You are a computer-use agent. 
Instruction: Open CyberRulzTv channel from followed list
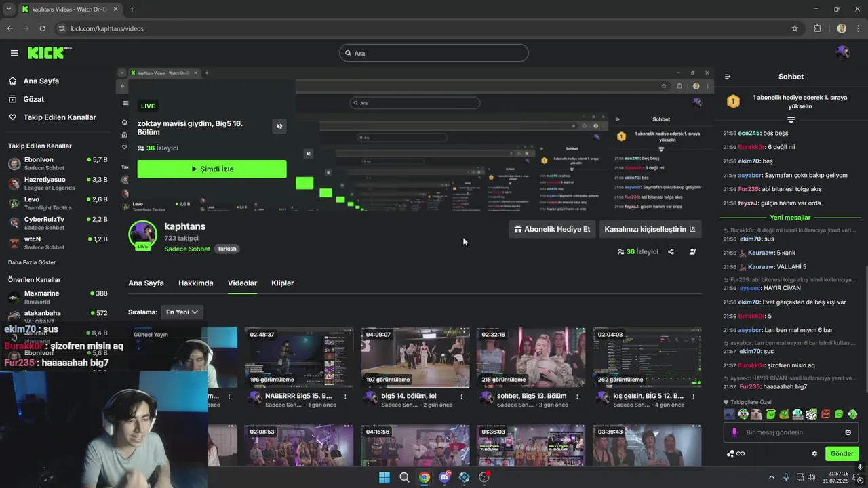pyautogui.click(x=58, y=223)
